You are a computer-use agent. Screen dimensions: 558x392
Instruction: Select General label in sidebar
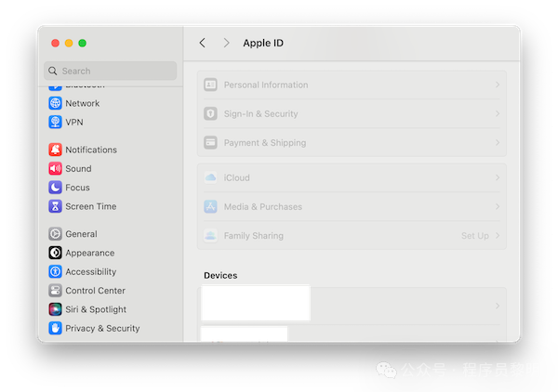pyautogui.click(x=81, y=234)
